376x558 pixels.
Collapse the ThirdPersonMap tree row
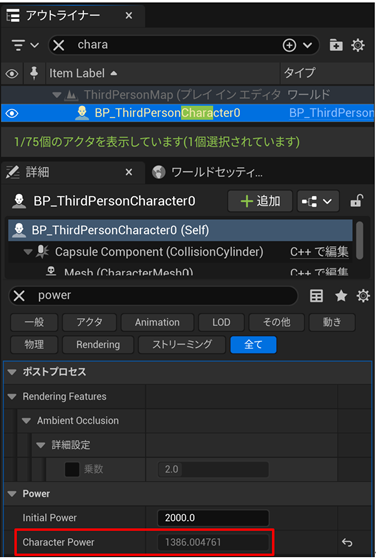click(x=56, y=95)
